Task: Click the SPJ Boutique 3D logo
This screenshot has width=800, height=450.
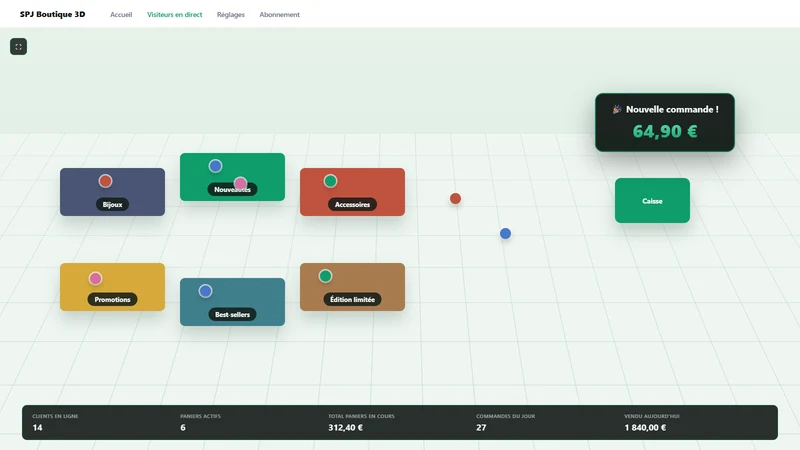Action: pos(53,14)
